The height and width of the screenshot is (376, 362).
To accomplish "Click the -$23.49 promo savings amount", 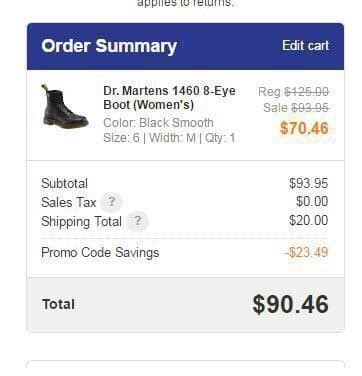I will click(x=307, y=252).
